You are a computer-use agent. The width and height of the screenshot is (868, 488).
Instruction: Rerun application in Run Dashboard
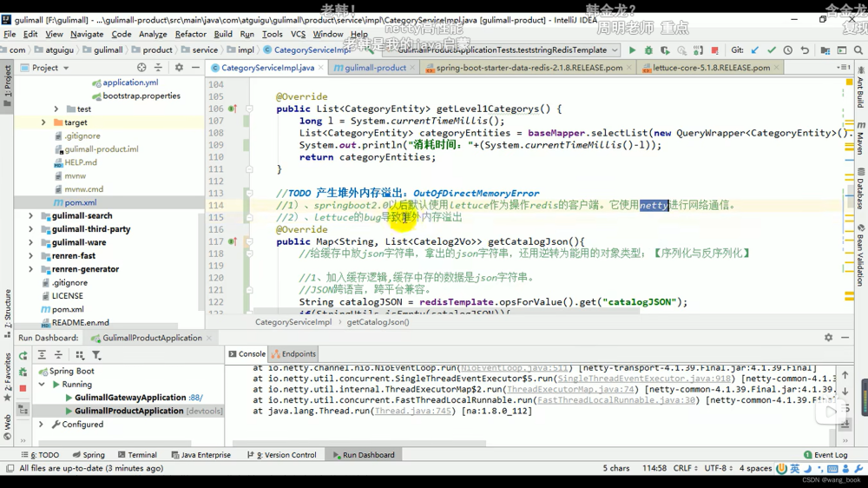(23, 356)
